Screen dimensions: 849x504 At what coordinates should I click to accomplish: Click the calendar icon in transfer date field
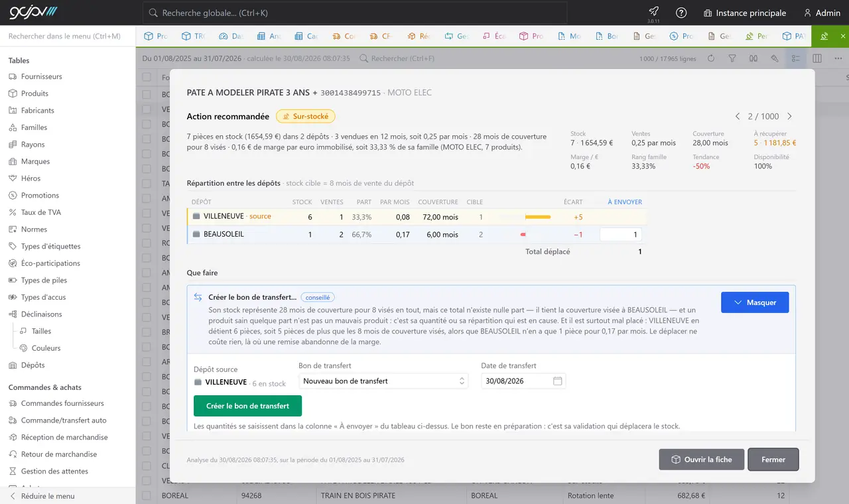[x=557, y=381]
